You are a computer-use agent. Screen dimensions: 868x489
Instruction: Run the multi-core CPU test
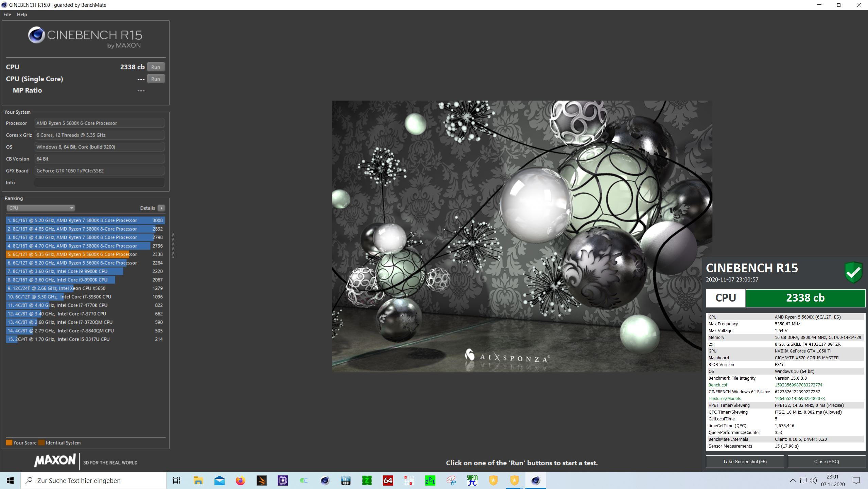156,67
